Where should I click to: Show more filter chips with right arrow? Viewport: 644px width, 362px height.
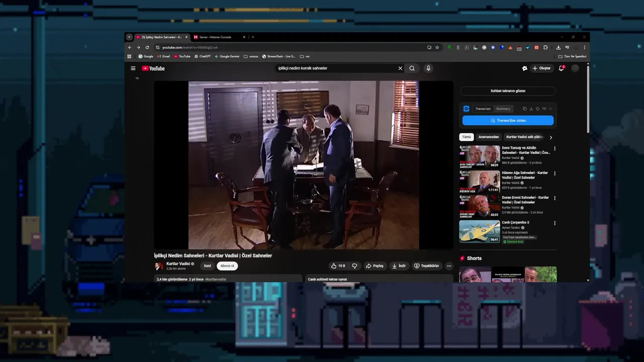pos(551,137)
